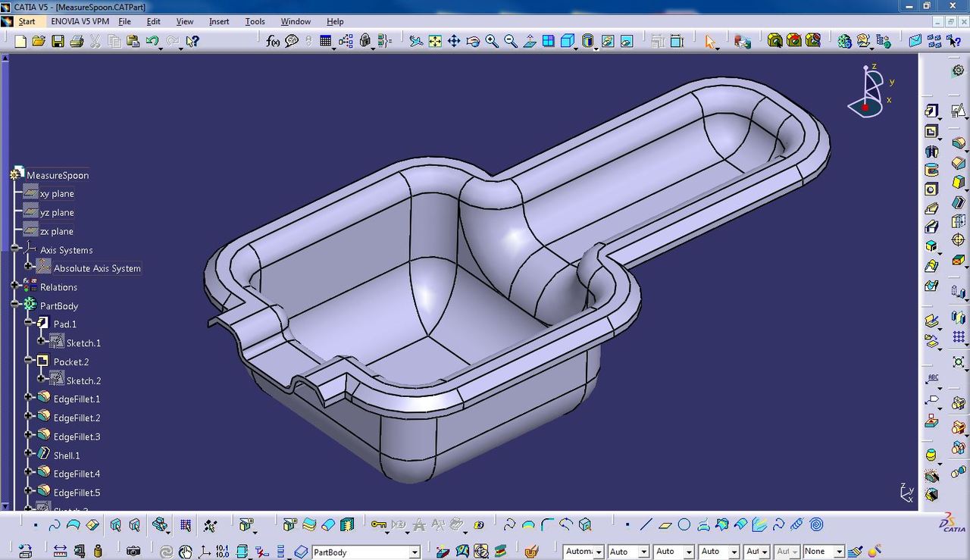Open the Formula f(x) tool
Image resolution: width=970 pixels, height=560 pixels.
[x=274, y=41]
